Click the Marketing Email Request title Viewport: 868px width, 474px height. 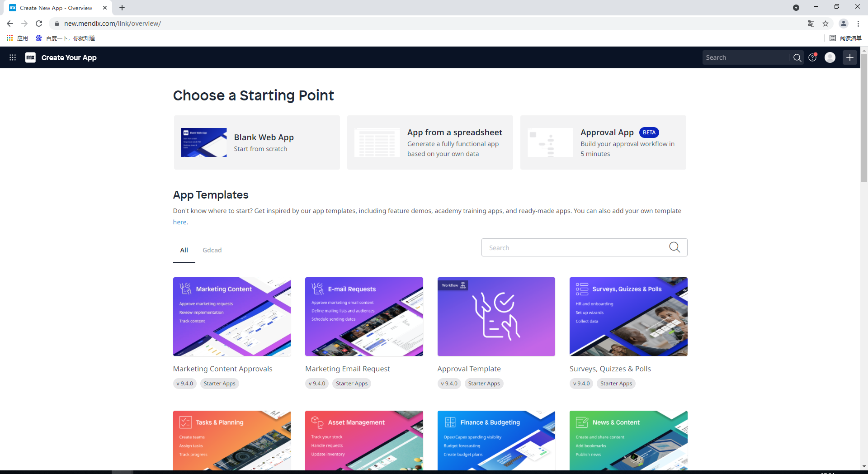click(x=347, y=369)
